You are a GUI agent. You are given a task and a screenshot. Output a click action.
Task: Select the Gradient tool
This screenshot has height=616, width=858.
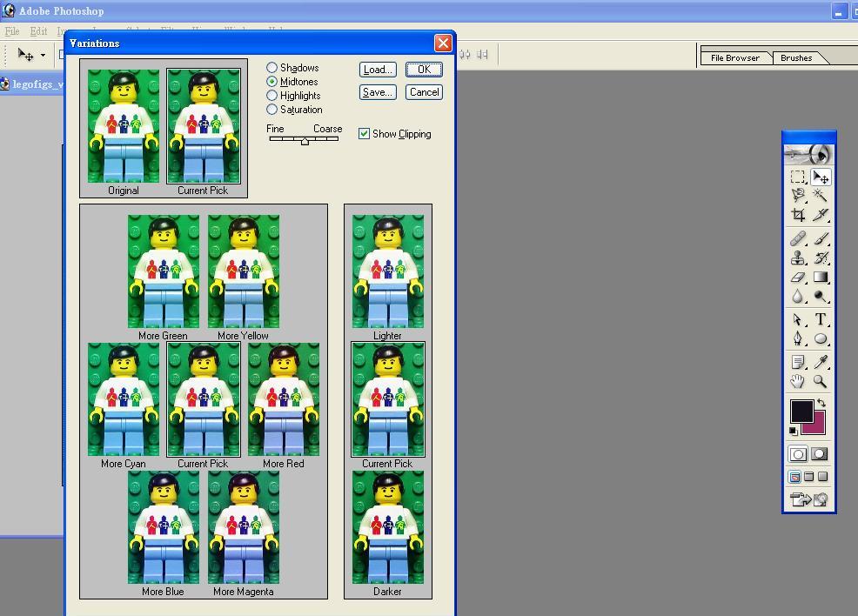coord(820,277)
